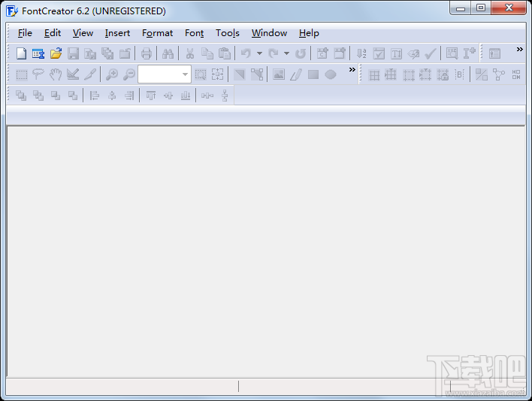Click the Zoom to fit arrows icon

217,74
